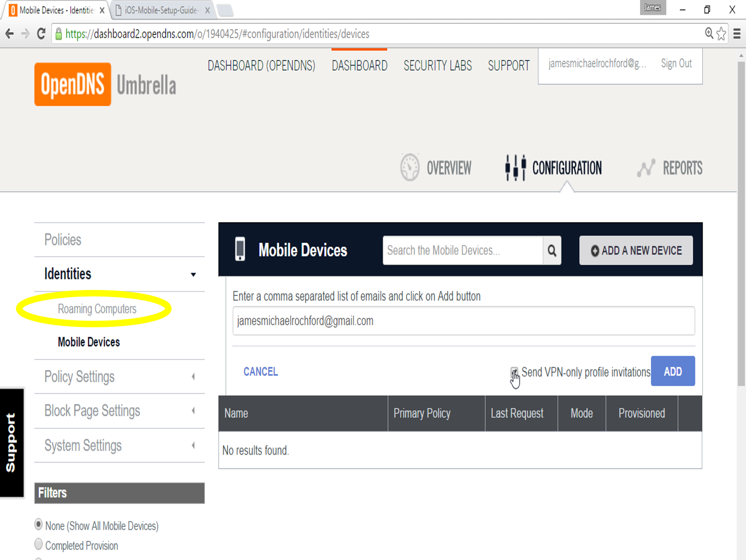
Task: Close the Mobile Devices browser tab
Action: [102, 10]
